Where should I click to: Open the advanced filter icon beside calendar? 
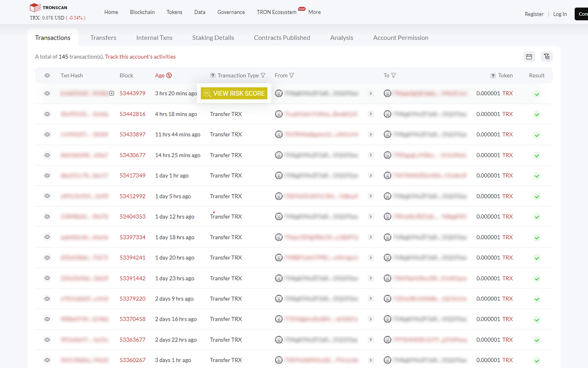pos(547,57)
